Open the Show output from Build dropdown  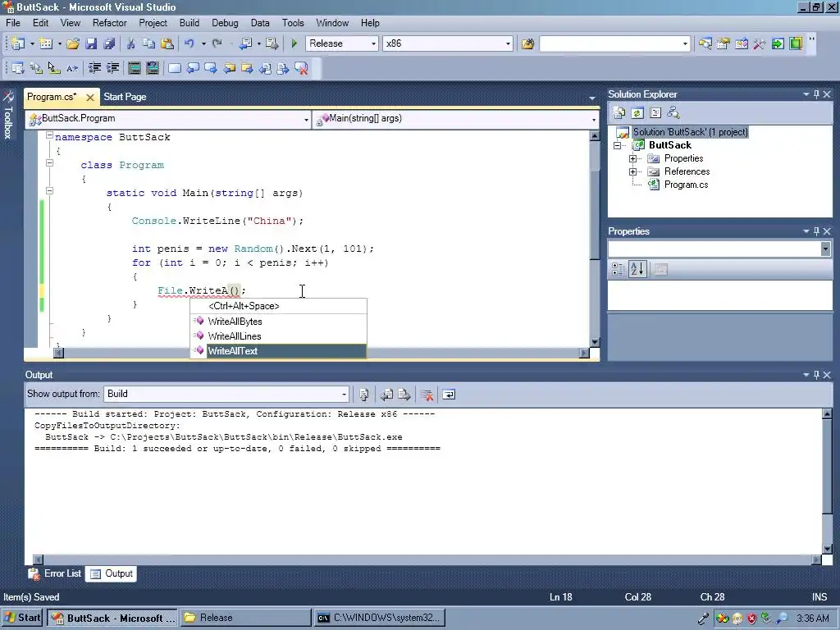click(x=344, y=395)
